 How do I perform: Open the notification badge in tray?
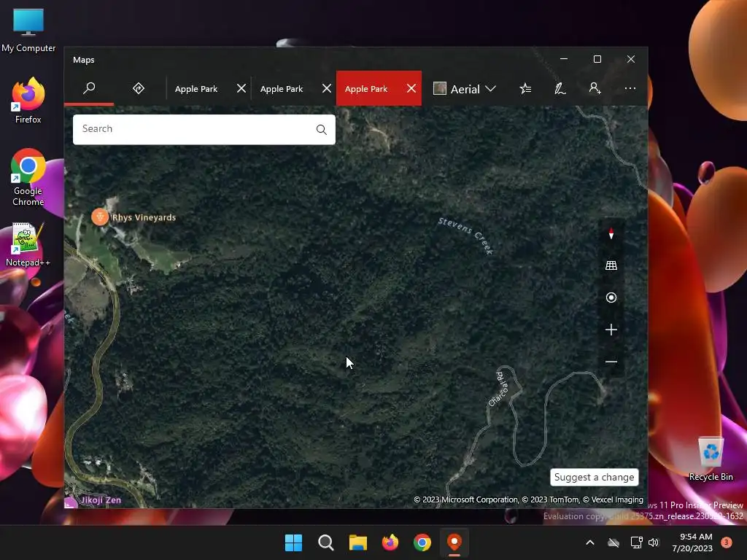pyautogui.click(x=727, y=542)
